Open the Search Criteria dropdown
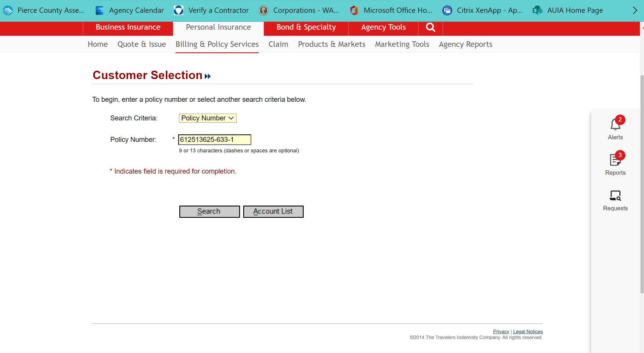This screenshot has height=353, width=644. tap(207, 118)
